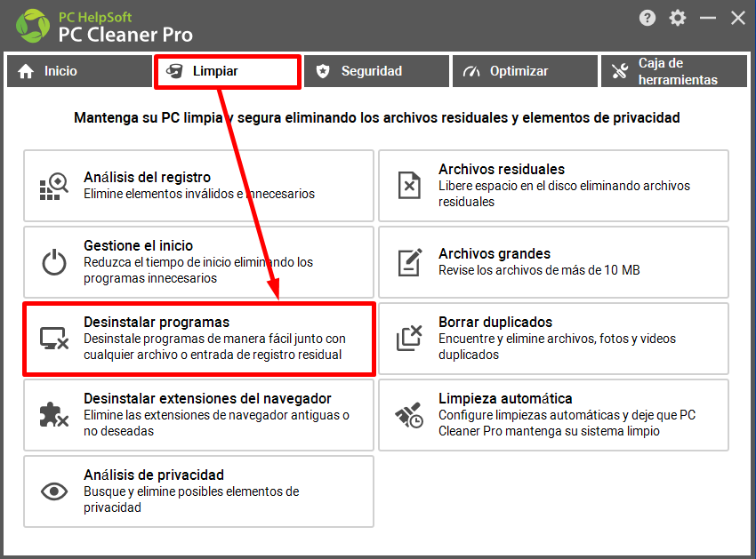
Task: Click the puzzle piece extensions icon
Action: point(54,415)
